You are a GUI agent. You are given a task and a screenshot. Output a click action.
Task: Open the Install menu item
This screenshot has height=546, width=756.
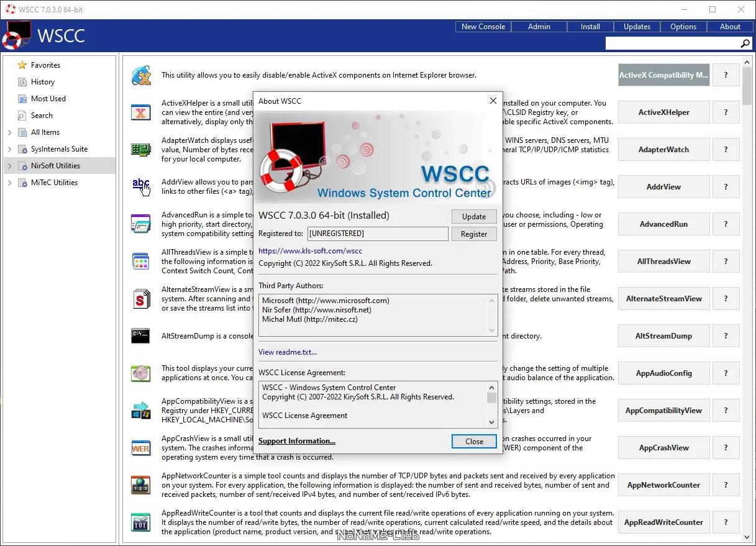click(590, 27)
